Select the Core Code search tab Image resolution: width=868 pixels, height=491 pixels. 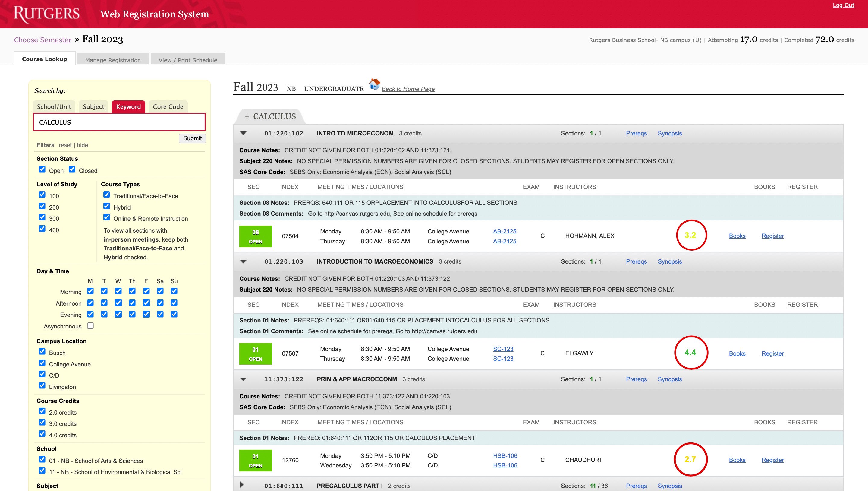pos(168,106)
